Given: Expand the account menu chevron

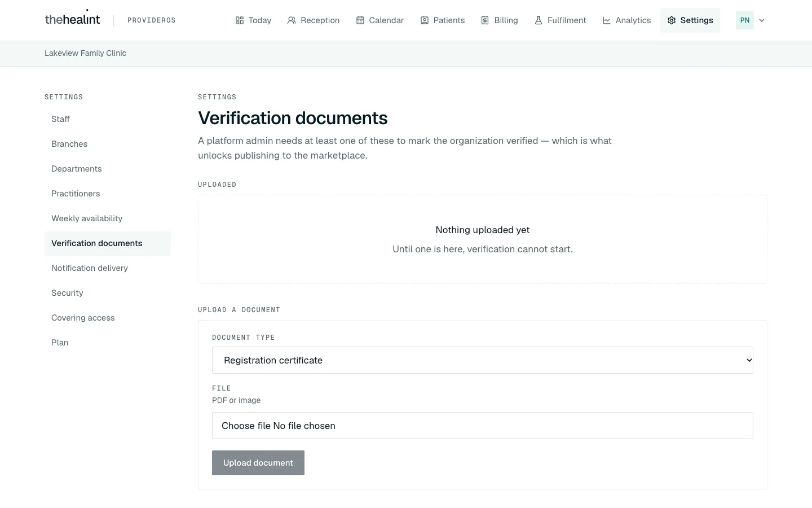Looking at the screenshot, I should click(x=762, y=20).
